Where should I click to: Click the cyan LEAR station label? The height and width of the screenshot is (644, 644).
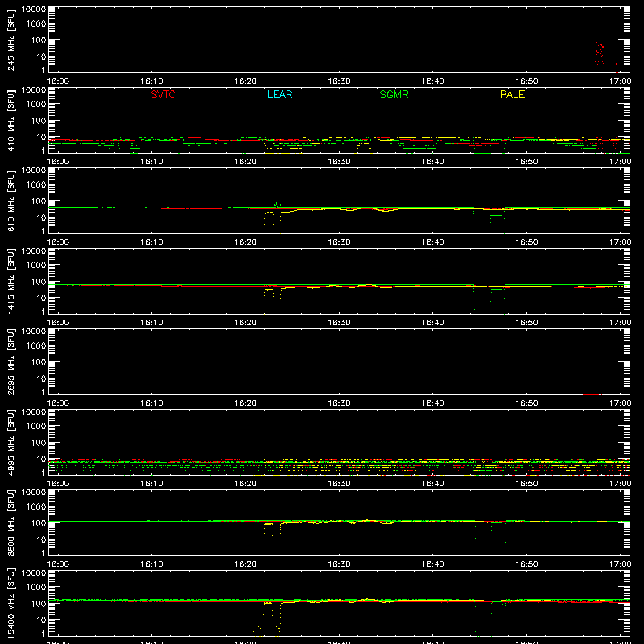tap(279, 94)
